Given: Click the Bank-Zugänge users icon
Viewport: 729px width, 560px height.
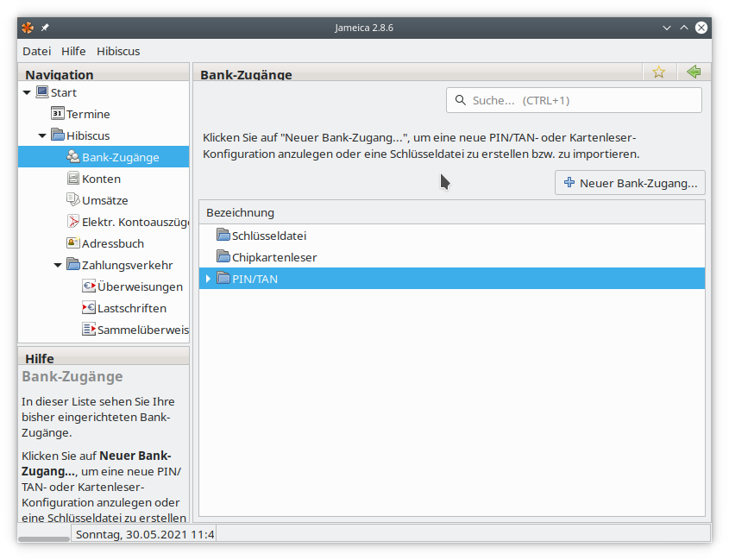Looking at the screenshot, I should [x=73, y=156].
